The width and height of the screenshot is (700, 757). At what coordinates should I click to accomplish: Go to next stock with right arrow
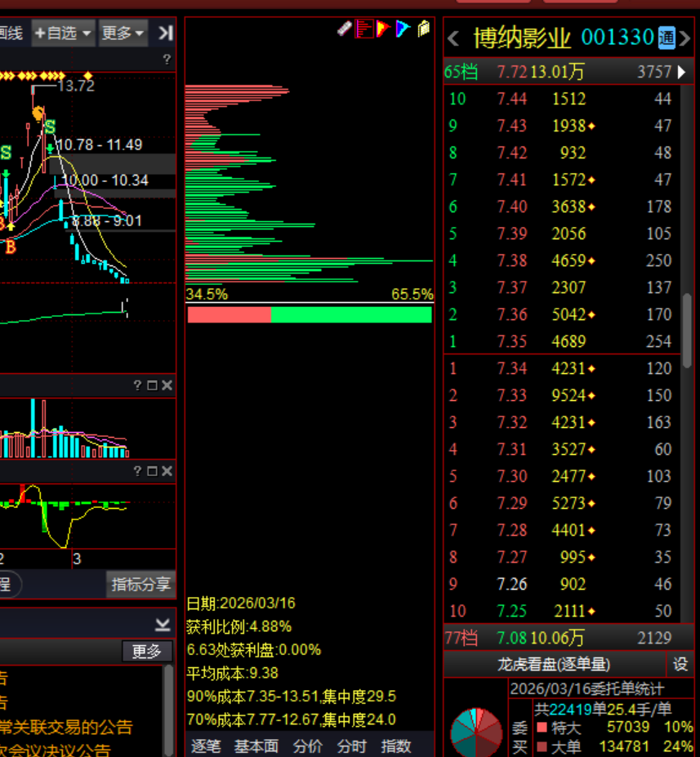[684, 38]
